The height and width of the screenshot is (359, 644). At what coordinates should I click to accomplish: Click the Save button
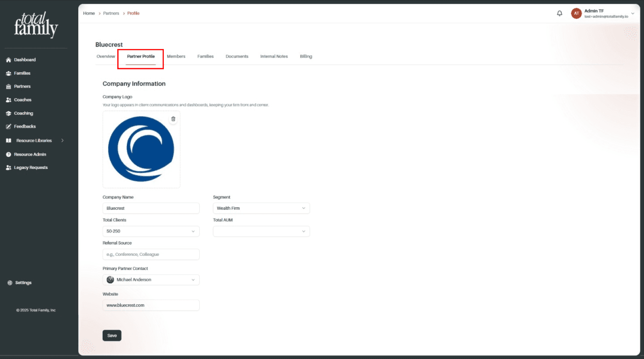112,335
